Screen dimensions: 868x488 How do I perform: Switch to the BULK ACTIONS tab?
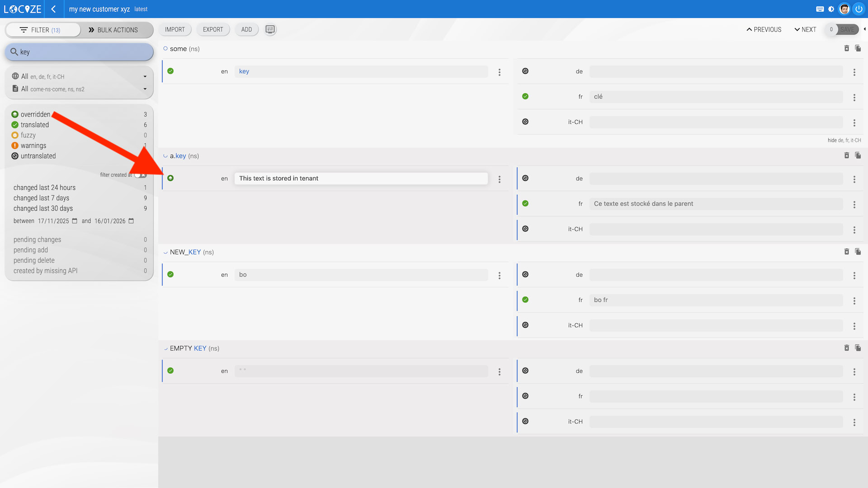(113, 30)
